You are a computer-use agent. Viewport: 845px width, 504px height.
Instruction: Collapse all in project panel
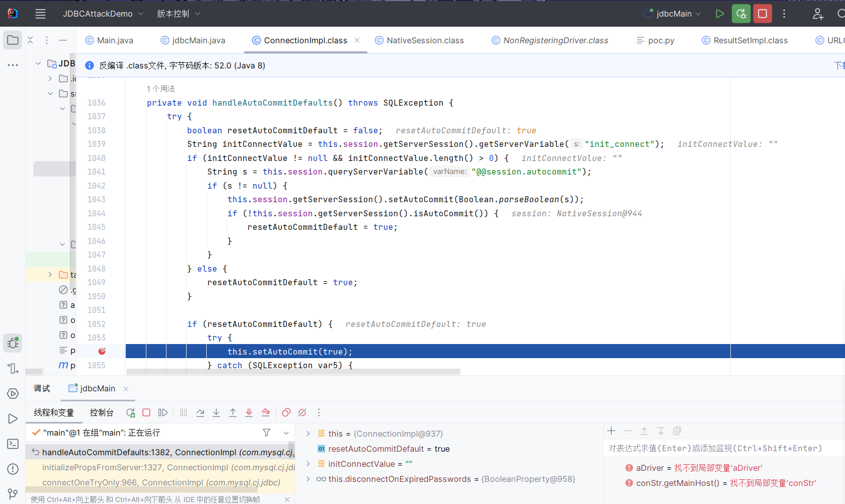pos(30,40)
